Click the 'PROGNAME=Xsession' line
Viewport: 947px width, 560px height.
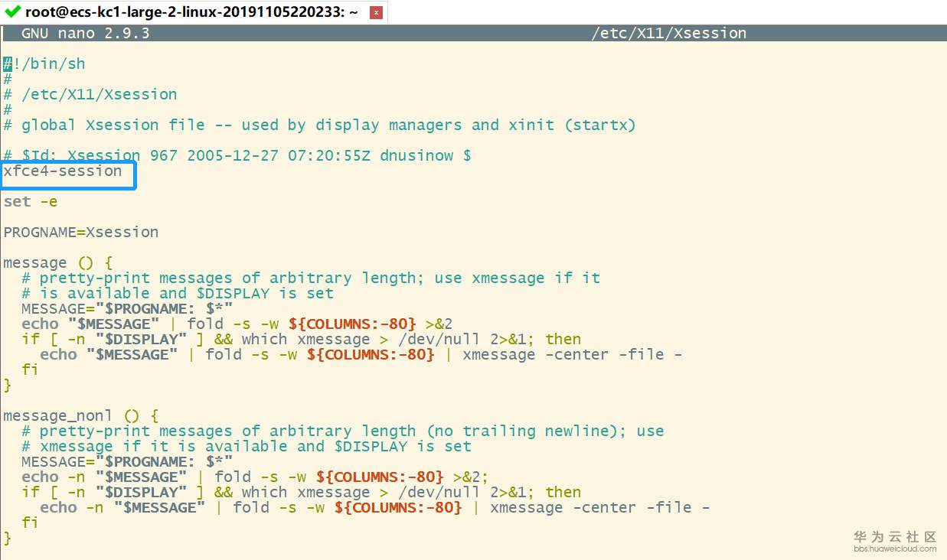pos(81,232)
